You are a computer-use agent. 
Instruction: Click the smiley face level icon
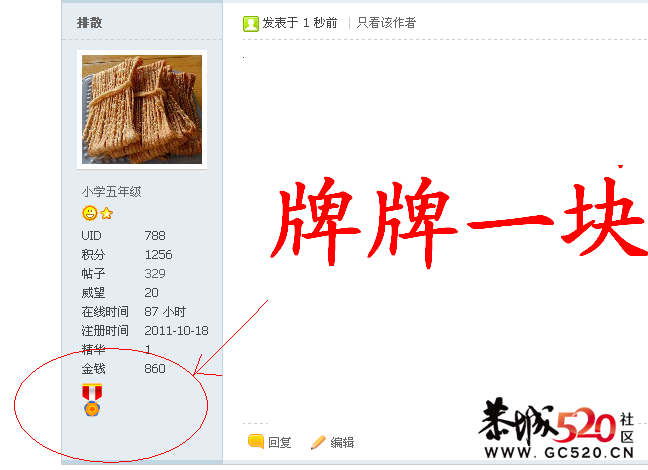(x=90, y=213)
